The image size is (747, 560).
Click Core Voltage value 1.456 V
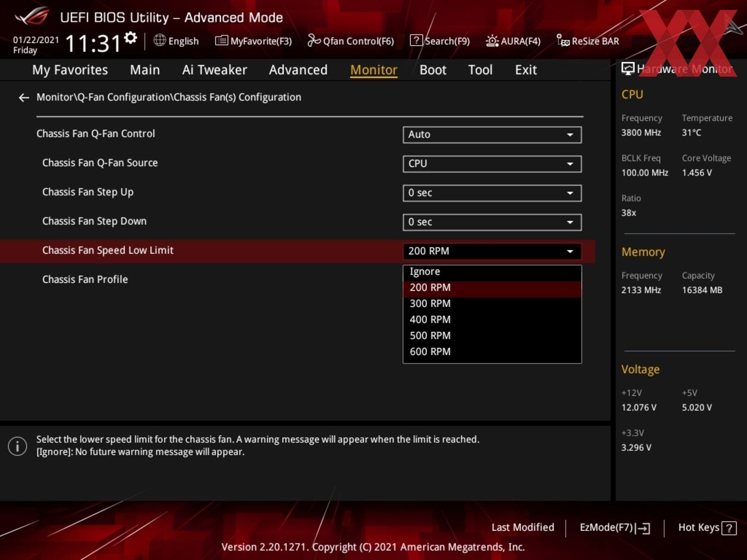click(x=696, y=173)
